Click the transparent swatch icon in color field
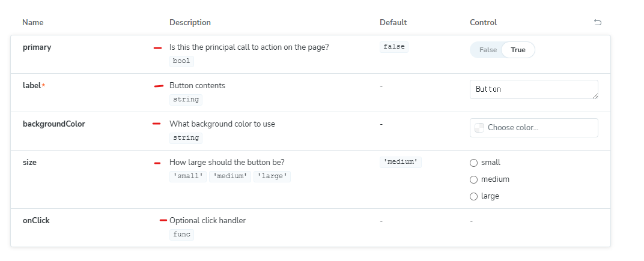644x261 pixels. pos(479,128)
